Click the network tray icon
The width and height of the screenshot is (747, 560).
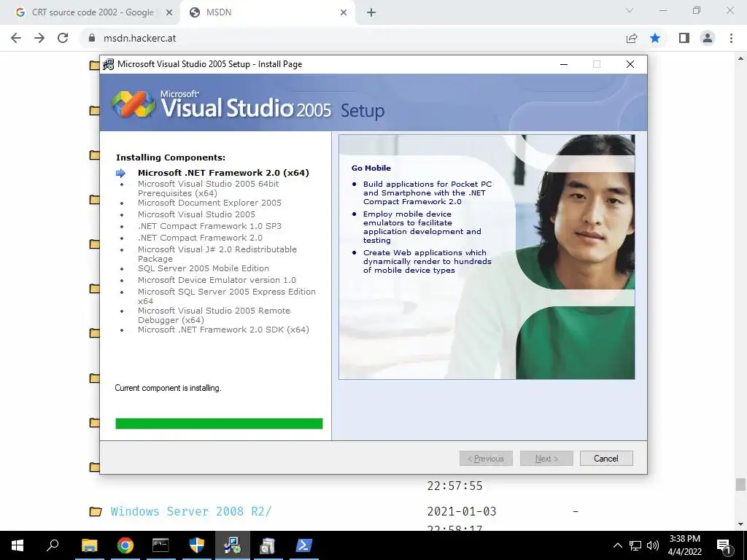click(x=635, y=545)
